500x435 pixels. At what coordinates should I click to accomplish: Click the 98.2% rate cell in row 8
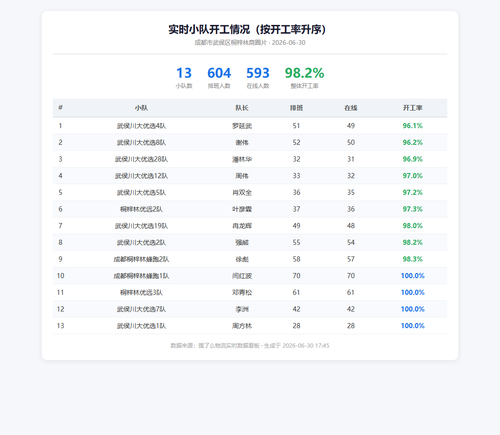pyautogui.click(x=413, y=242)
